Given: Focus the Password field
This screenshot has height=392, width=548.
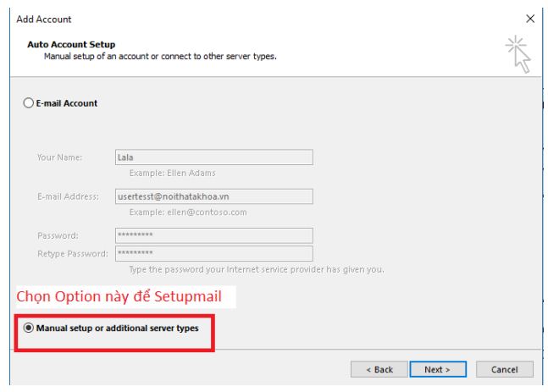Looking at the screenshot, I should pyautogui.click(x=213, y=235).
